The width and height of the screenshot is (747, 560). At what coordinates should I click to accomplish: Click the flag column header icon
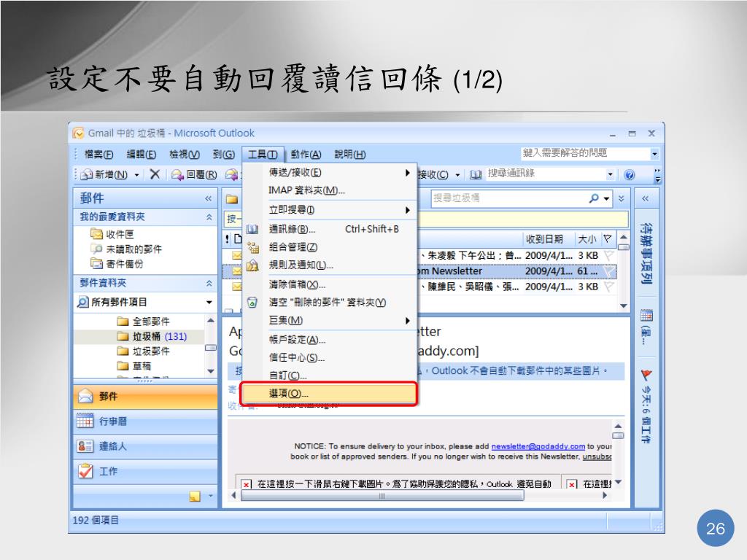pos(608,238)
